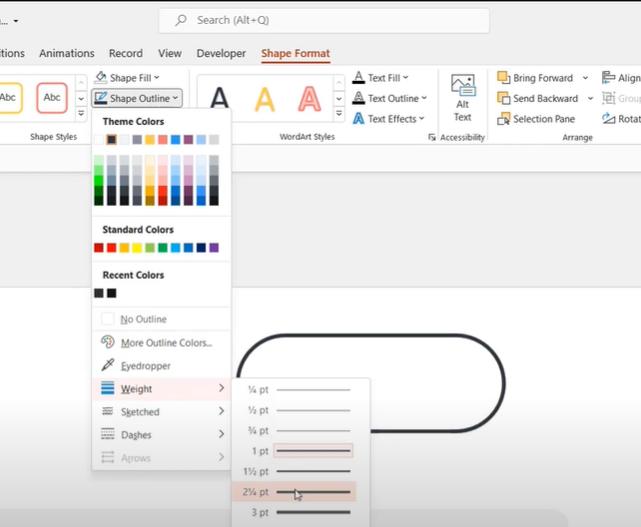Pick the standard yellow color swatch

pyautogui.click(x=137, y=247)
